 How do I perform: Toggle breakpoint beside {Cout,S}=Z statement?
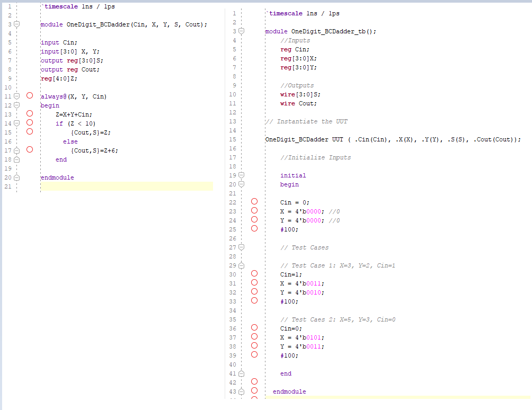(x=30, y=132)
